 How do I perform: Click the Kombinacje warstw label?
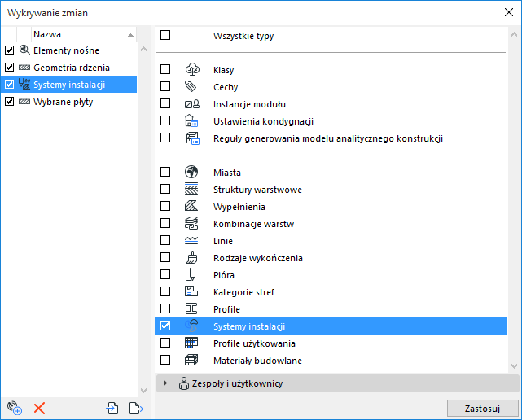tap(254, 224)
